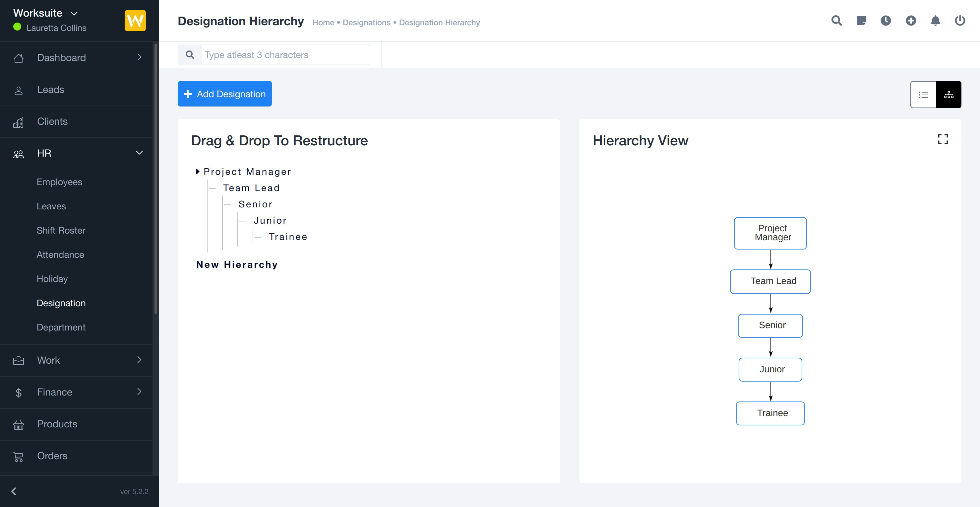Go to Department submenu item
This screenshot has height=507, width=980.
coord(61,327)
